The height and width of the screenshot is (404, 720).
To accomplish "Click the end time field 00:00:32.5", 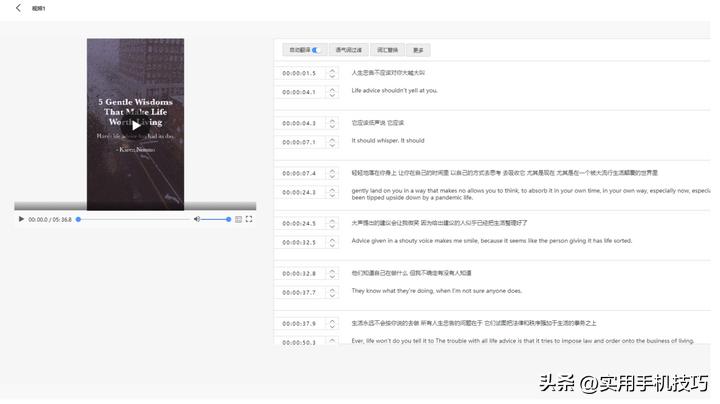I will pyautogui.click(x=301, y=242).
